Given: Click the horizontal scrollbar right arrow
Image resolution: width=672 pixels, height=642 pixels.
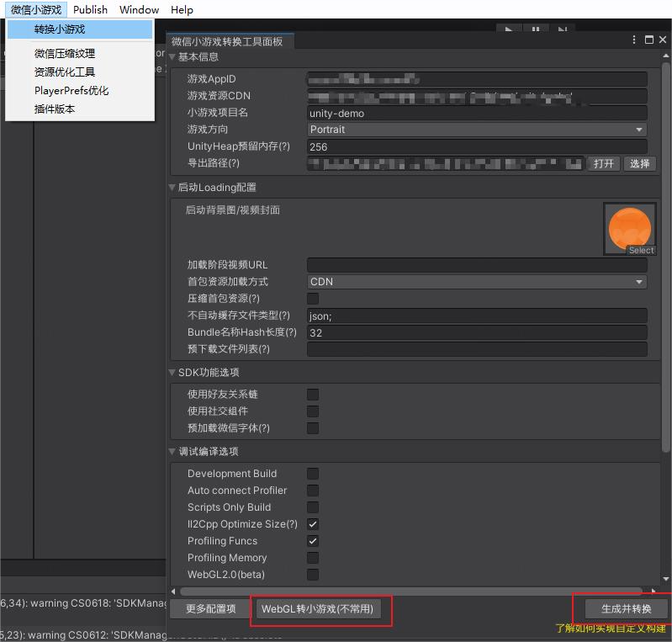Looking at the screenshot, I should coord(653,592).
